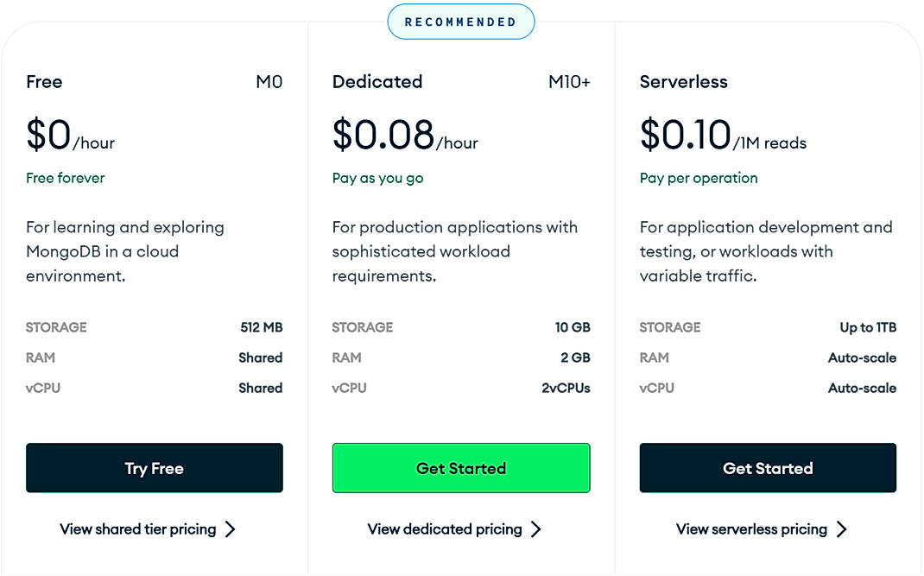924x576 pixels.
Task: Click the $0.10/1M reads price
Action: point(722,136)
